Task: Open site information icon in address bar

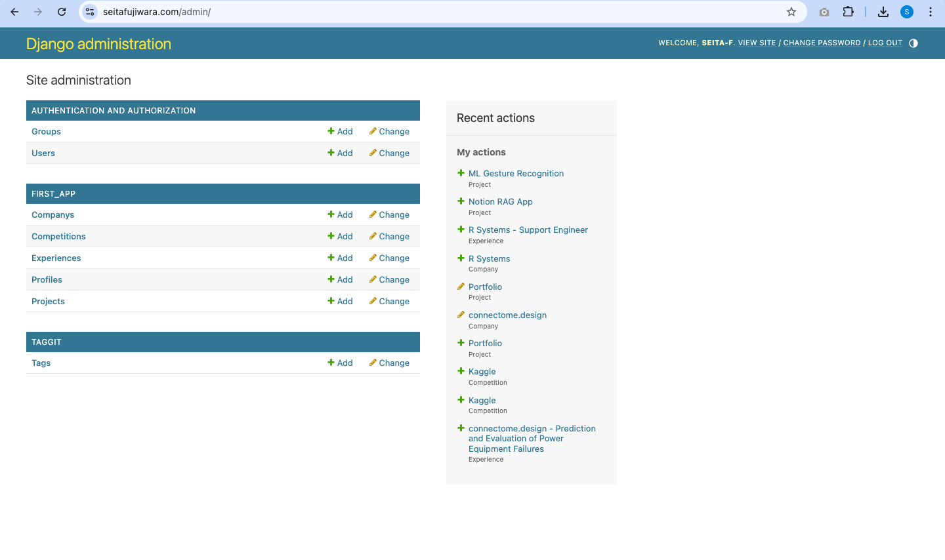Action: [x=91, y=12]
